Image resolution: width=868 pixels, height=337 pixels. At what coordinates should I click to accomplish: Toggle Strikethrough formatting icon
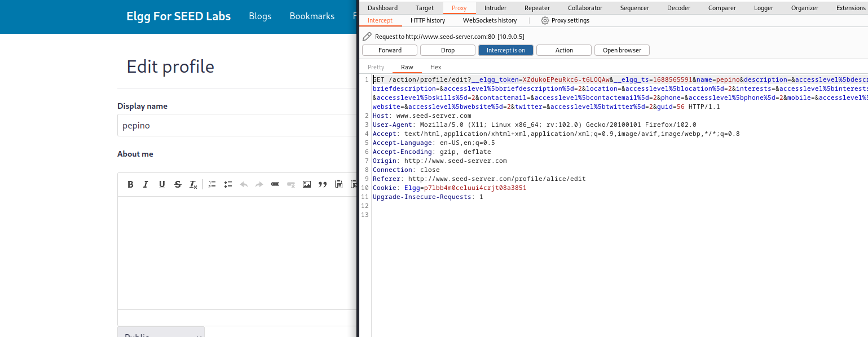click(178, 184)
